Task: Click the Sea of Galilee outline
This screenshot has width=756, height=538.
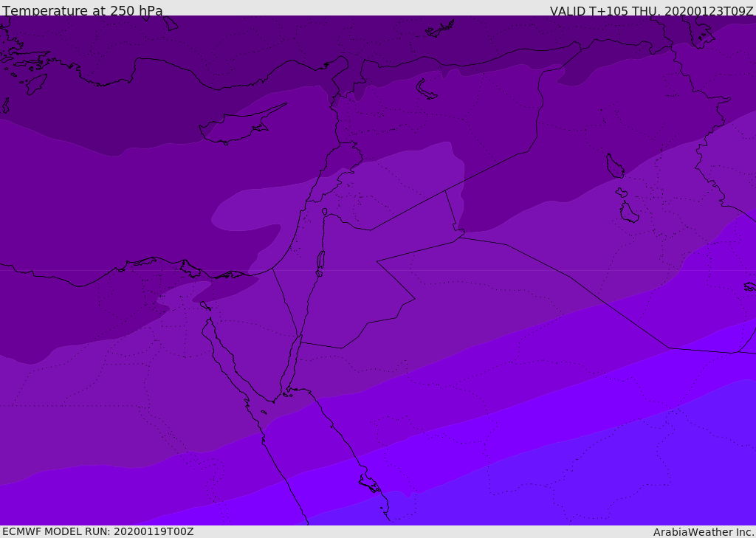Action: pyautogui.click(x=325, y=212)
